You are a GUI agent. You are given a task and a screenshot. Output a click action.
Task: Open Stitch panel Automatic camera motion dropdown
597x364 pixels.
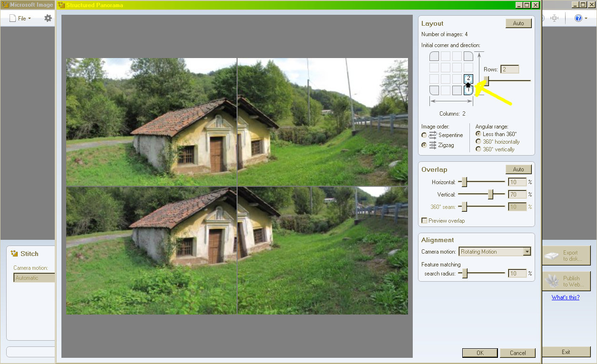pyautogui.click(x=34, y=278)
